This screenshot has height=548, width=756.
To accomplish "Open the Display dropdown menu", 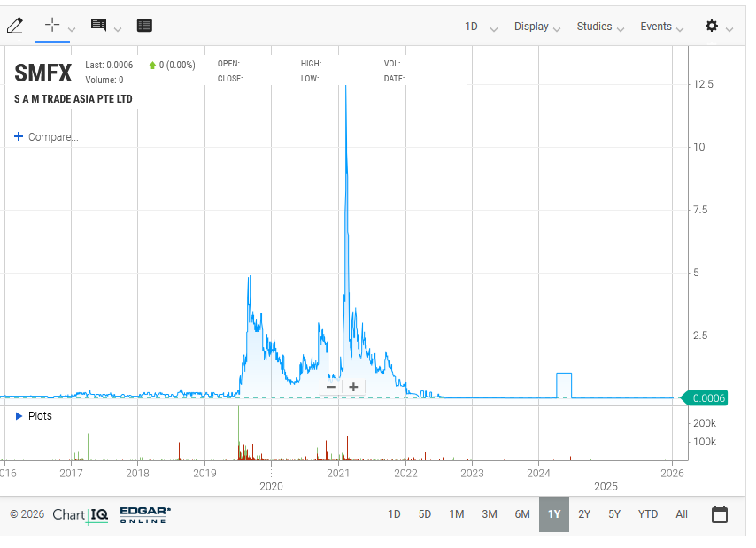I will (x=537, y=27).
